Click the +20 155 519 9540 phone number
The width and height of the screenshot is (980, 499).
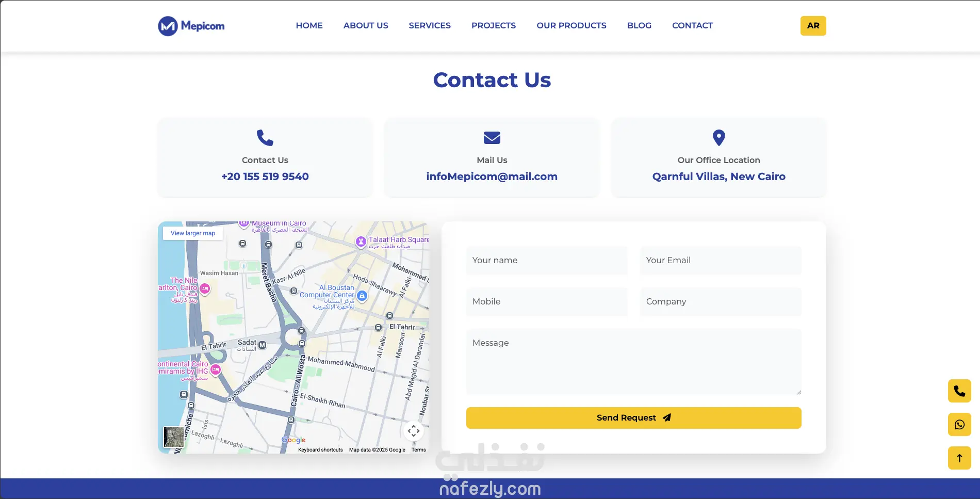click(x=265, y=176)
